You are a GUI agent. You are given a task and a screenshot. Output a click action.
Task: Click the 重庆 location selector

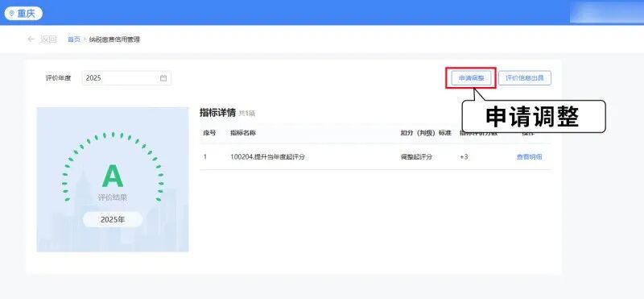point(23,13)
